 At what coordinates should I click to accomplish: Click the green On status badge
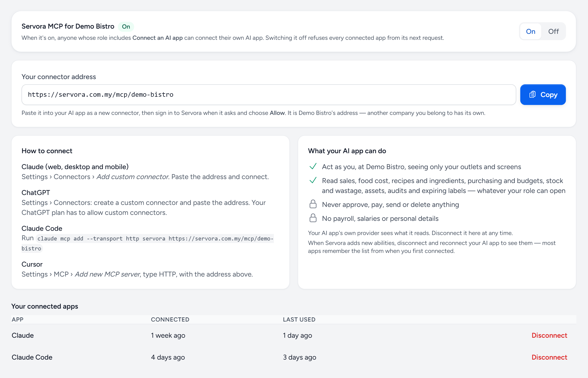[126, 27]
